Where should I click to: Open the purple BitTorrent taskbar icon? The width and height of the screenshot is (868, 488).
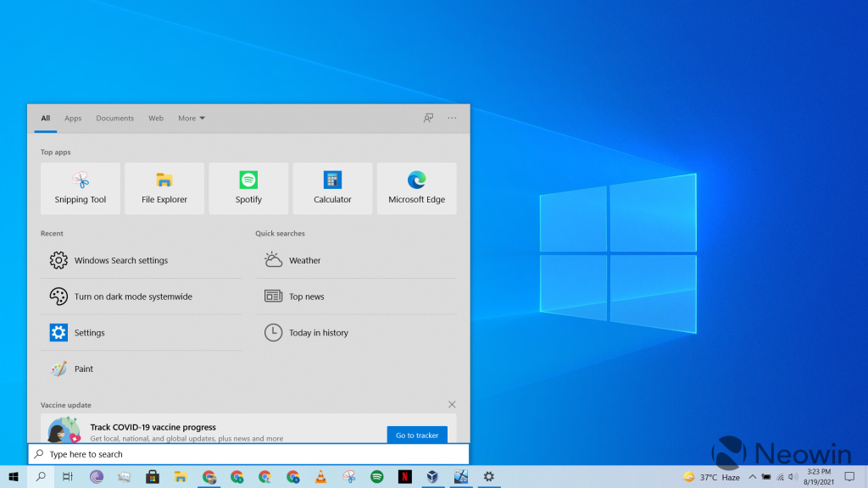(97, 477)
